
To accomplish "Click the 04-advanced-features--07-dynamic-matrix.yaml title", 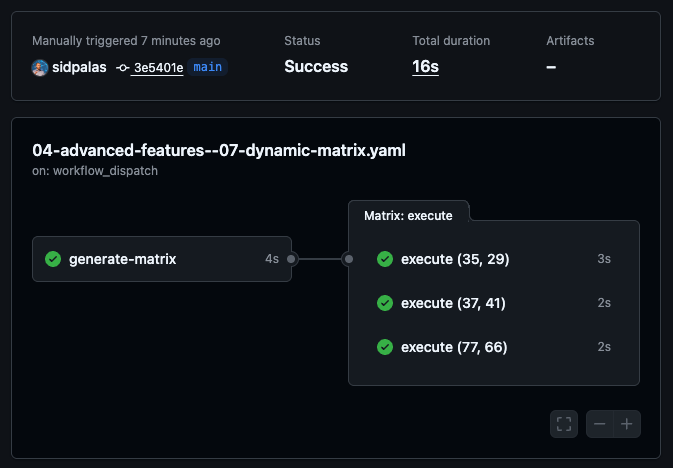I will [219, 150].
